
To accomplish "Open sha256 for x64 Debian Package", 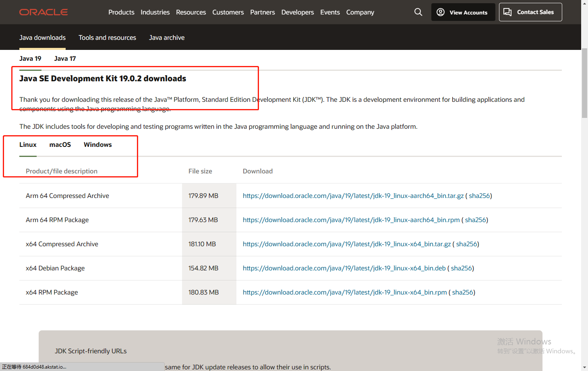I will coord(461,268).
